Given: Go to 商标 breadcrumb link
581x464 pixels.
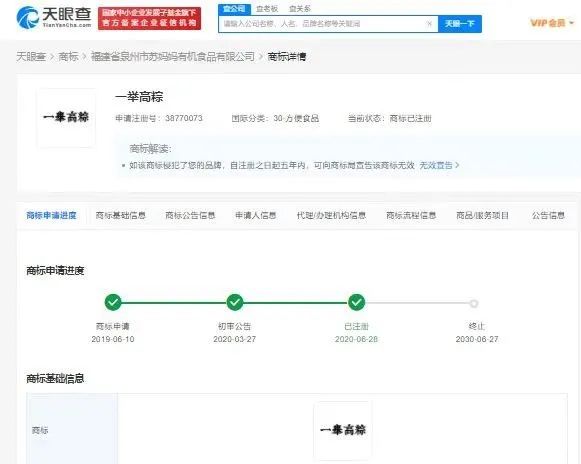Looking at the screenshot, I should point(68,57).
